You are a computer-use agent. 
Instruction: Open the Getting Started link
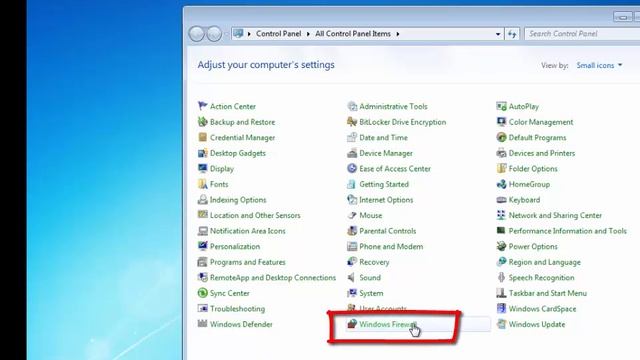coord(384,184)
